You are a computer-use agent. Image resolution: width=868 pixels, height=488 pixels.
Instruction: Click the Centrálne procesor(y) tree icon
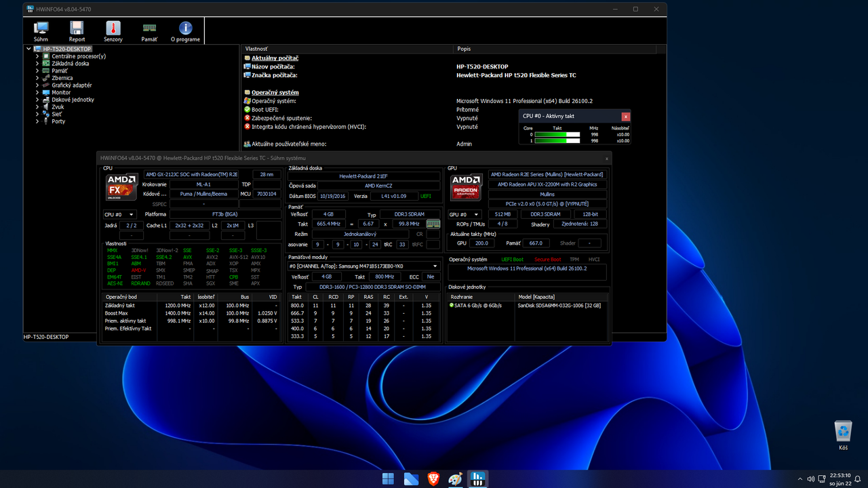(46, 56)
